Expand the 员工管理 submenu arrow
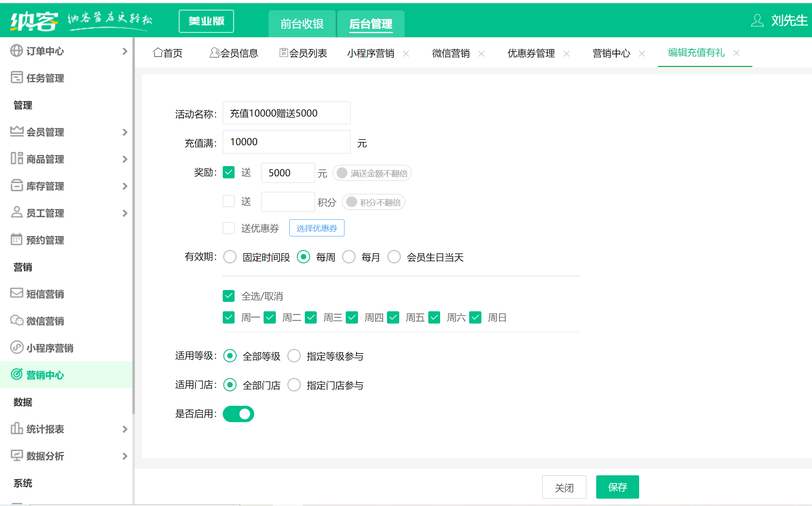 click(x=125, y=213)
